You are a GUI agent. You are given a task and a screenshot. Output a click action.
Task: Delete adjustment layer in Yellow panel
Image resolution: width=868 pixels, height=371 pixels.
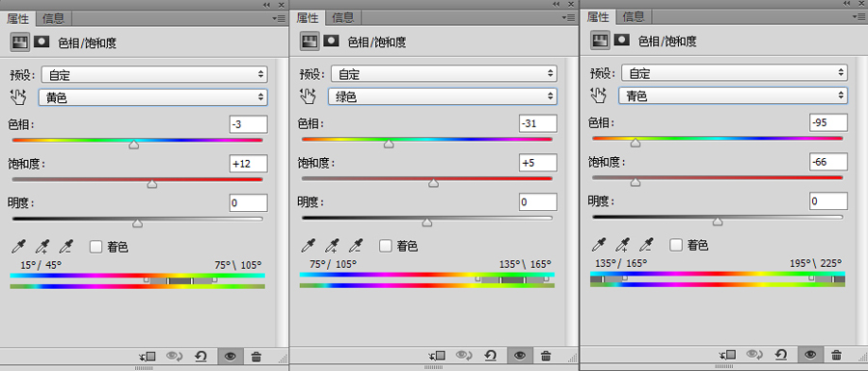(x=256, y=357)
